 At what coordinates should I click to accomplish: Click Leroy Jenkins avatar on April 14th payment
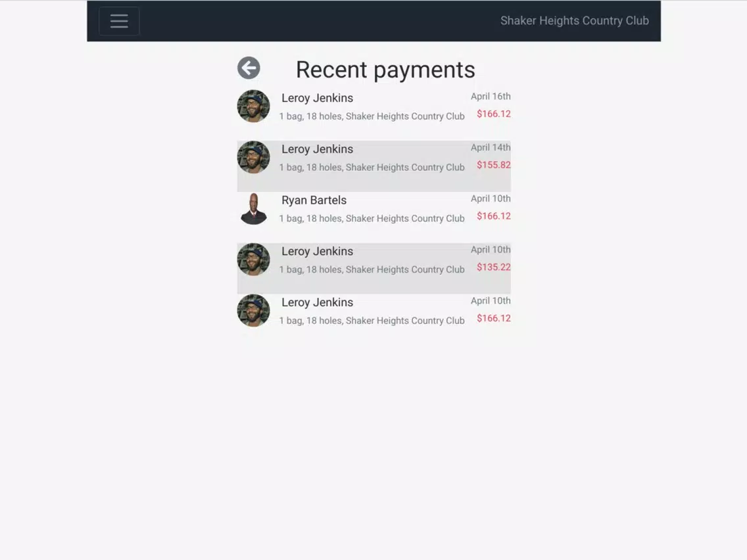point(253,157)
